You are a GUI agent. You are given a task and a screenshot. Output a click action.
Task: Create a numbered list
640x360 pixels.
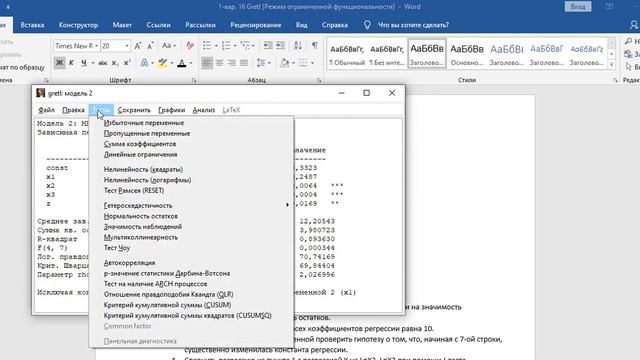tap(226, 45)
